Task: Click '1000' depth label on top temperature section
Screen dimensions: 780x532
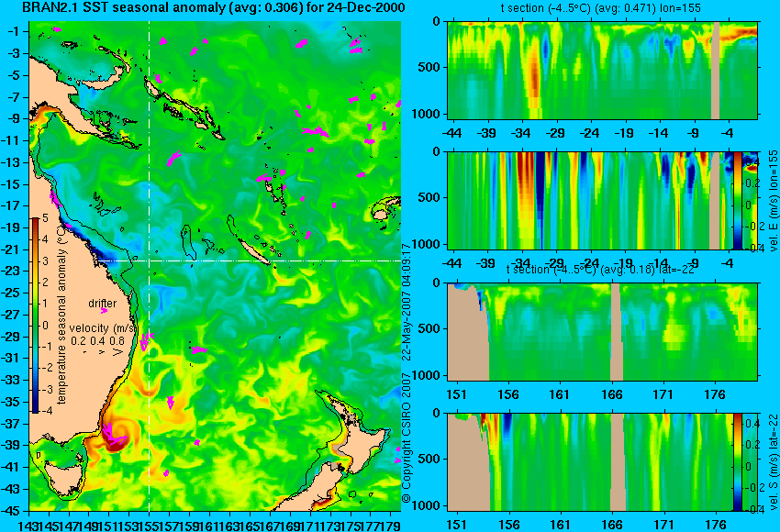Action: 427,114
